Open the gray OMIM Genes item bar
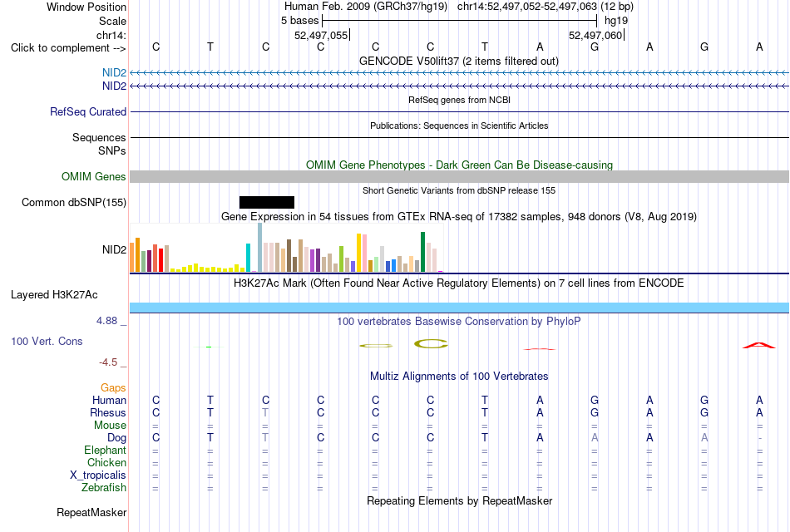This screenshot has height=532, width=790. (459, 176)
